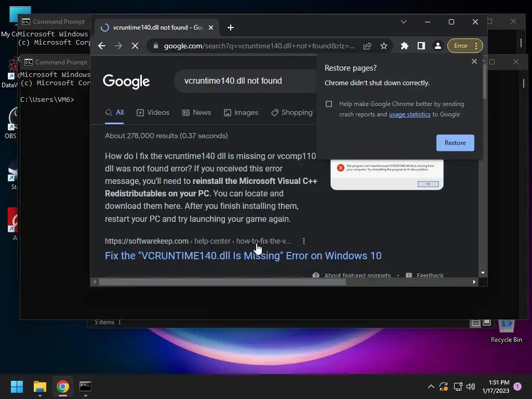Click the vertical scrollbar down arrow
Screen dimensions: 532x399
click(x=483, y=273)
